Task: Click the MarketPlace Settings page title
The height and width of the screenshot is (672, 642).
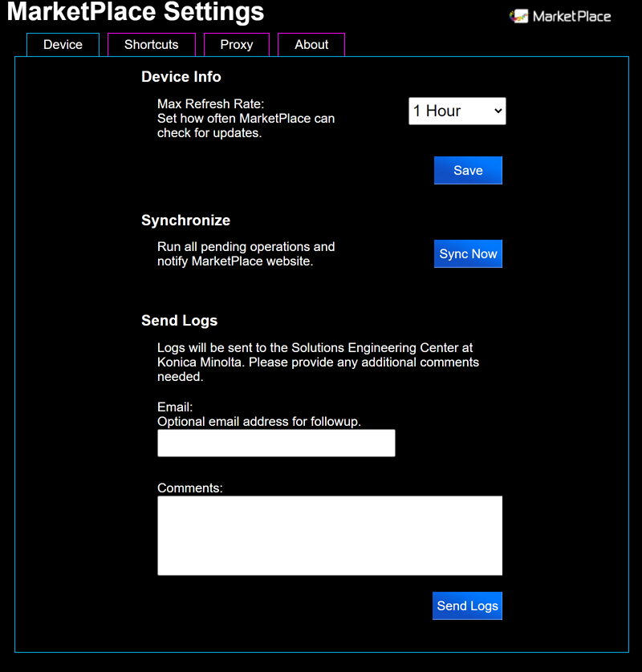Action: click(136, 11)
